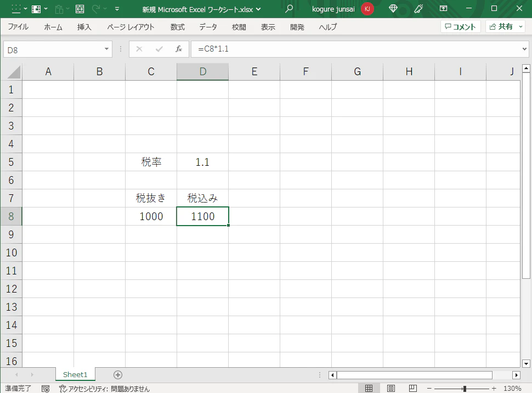Viewport: 532px width, 393px height.
Task: Add a new sheet with plus icon
Action: pos(118,375)
